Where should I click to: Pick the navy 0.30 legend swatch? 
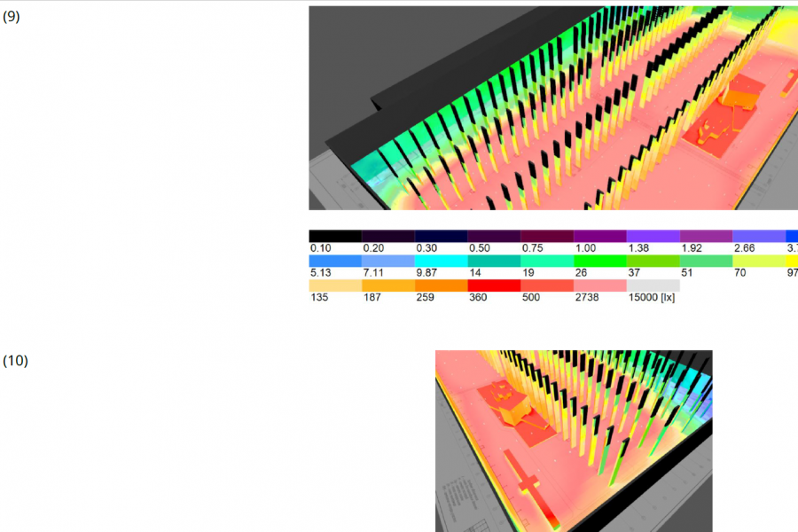442,236
